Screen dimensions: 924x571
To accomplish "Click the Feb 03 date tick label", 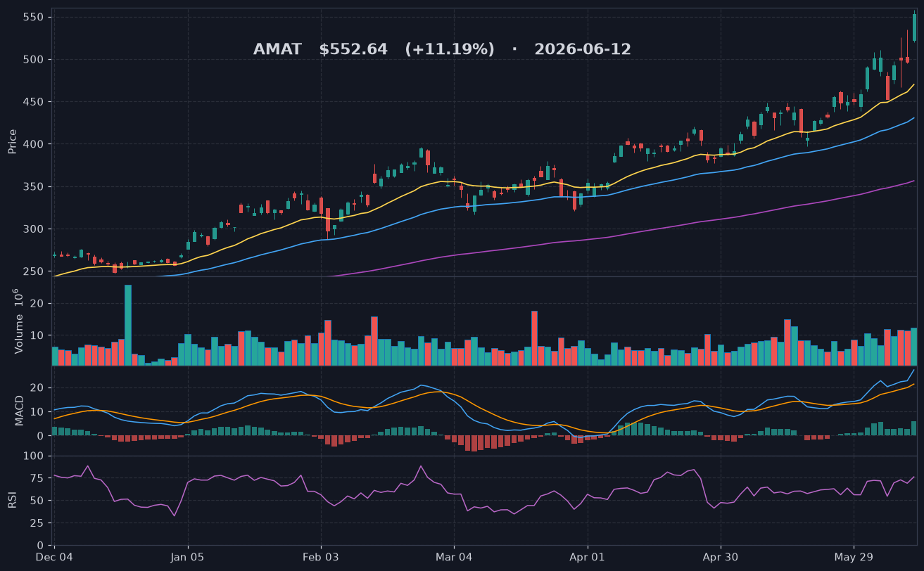I will (321, 557).
